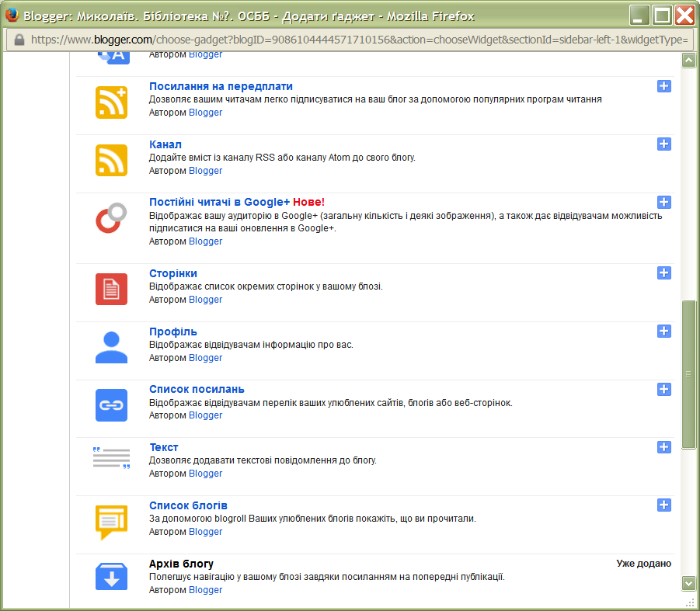
Task: Open the Список посилань title link
Action: (197, 389)
